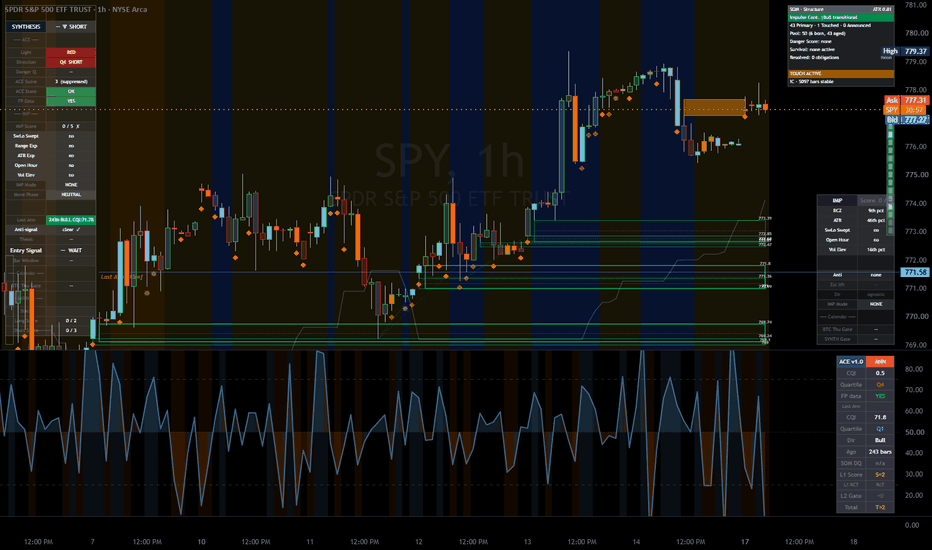Image resolution: width=932 pixels, height=550 pixels.
Task: Click the Anti-signal clear checkmark cell
Action: [71, 230]
